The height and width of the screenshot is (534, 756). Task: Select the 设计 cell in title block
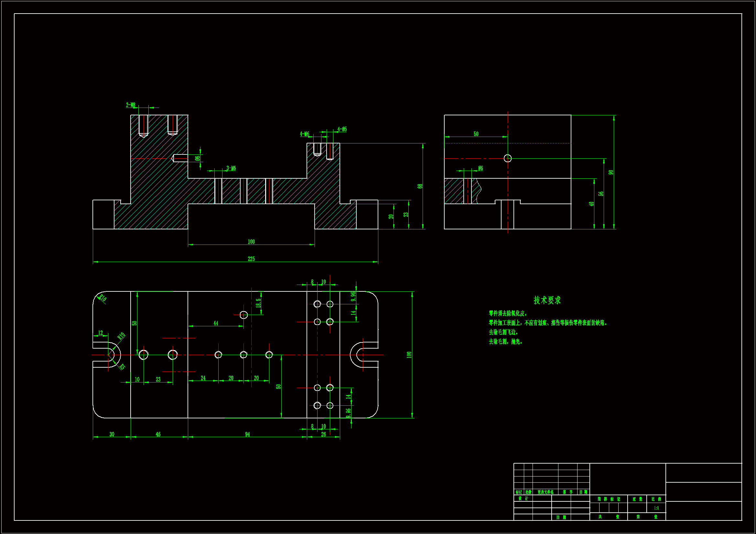point(523,498)
